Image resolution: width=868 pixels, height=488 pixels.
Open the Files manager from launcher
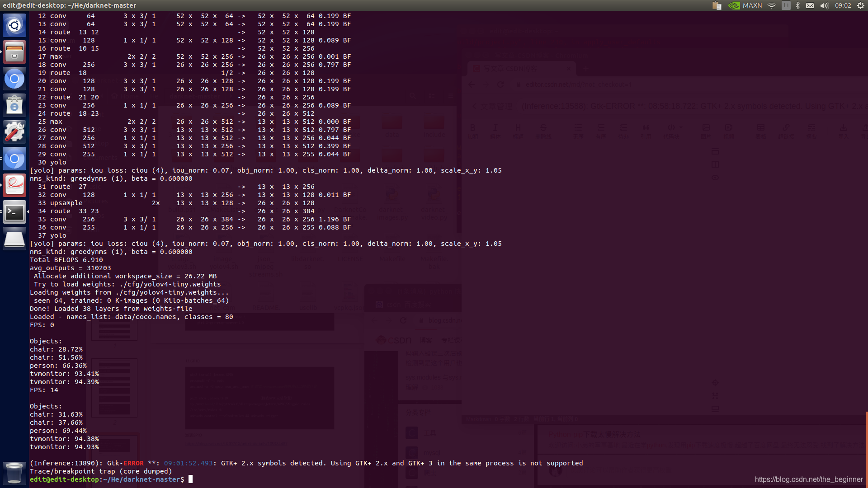pos(14,52)
